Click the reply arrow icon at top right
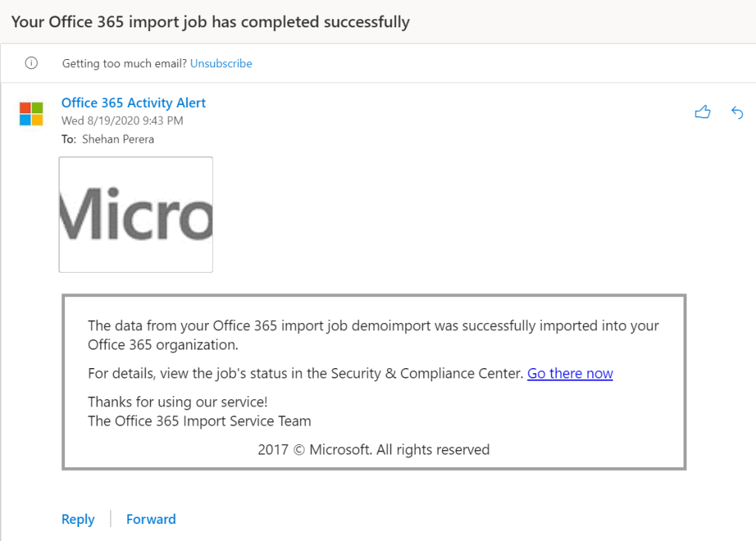This screenshot has height=541, width=756. click(x=737, y=112)
